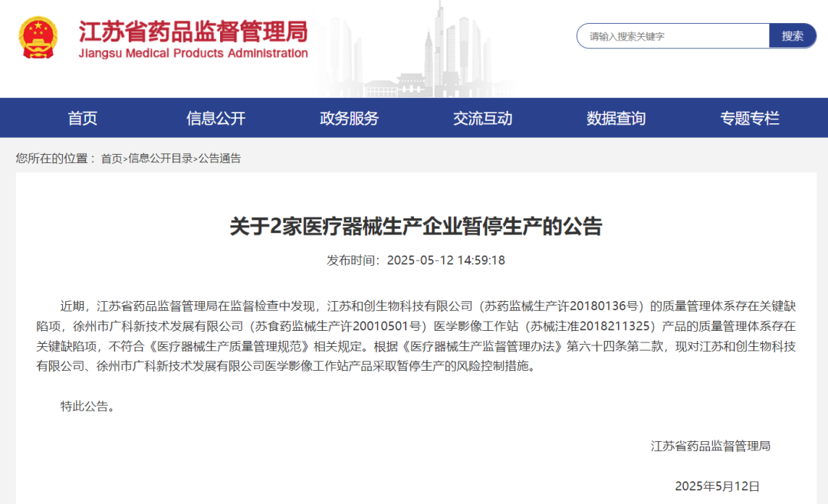Click the national emblem logo

tap(38, 38)
